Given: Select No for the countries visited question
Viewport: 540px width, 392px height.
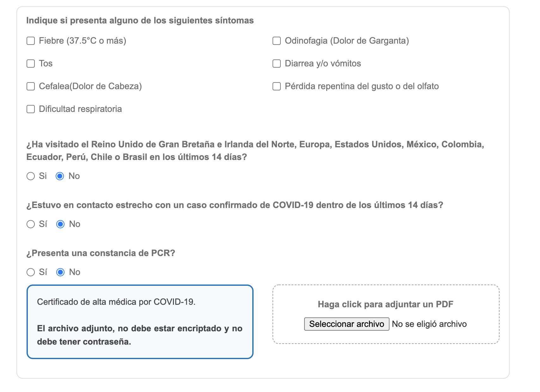Looking at the screenshot, I should tap(60, 176).
